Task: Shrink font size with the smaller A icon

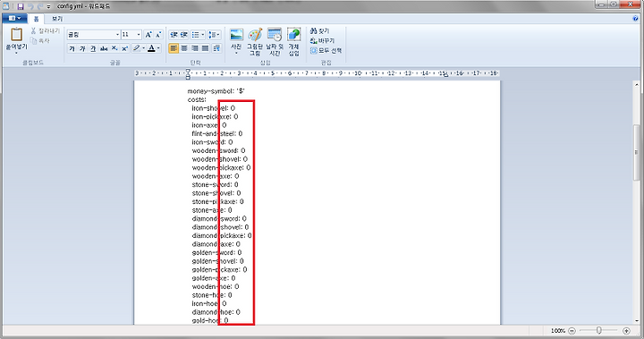Action: coord(158,35)
